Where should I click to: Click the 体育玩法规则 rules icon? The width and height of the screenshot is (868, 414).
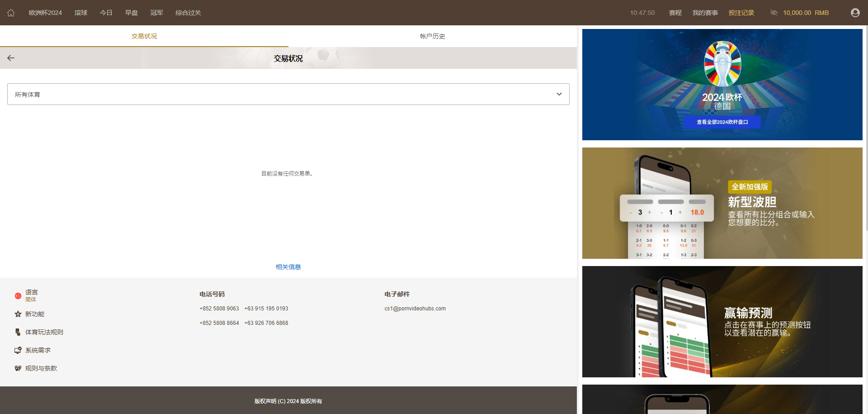[x=18, y=332]
